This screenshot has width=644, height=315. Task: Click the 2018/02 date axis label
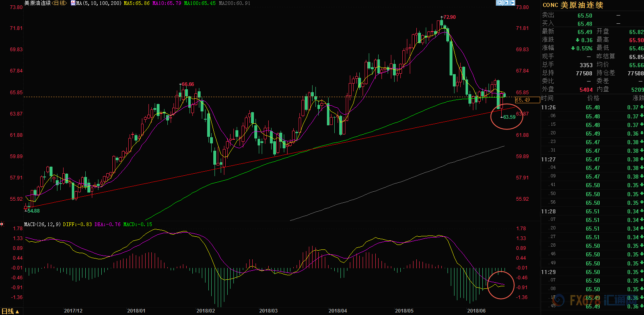tap(206, 311)
